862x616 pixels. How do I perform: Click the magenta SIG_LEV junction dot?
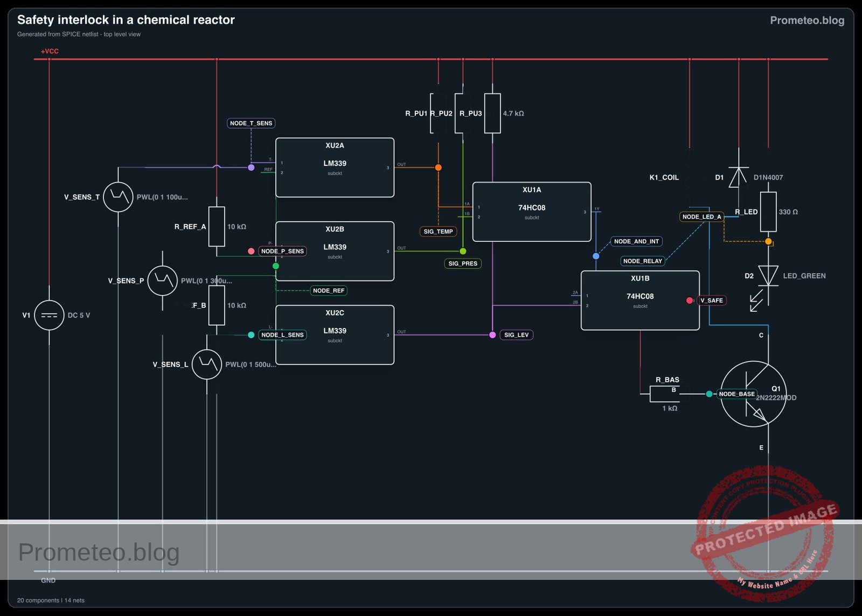click(x=492, y=335)
